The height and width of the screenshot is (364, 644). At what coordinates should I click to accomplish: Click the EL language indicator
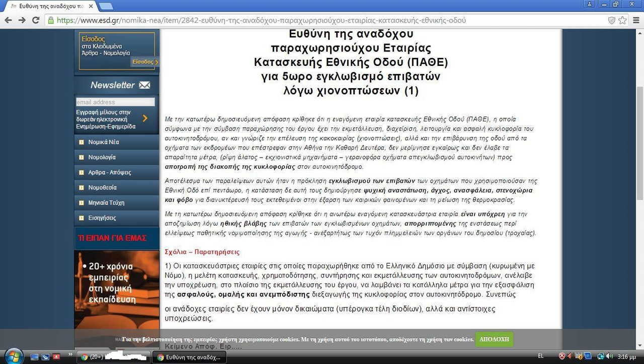(x=540, y=356)
